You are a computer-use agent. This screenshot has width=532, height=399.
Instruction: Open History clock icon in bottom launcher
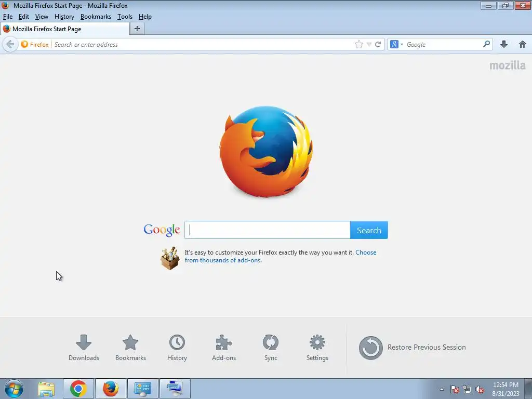click(177, 348)
